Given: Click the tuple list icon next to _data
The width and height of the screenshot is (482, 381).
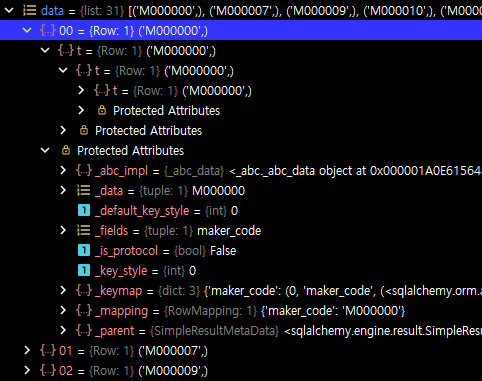Looking at the screenshot, I should (84, 190).
